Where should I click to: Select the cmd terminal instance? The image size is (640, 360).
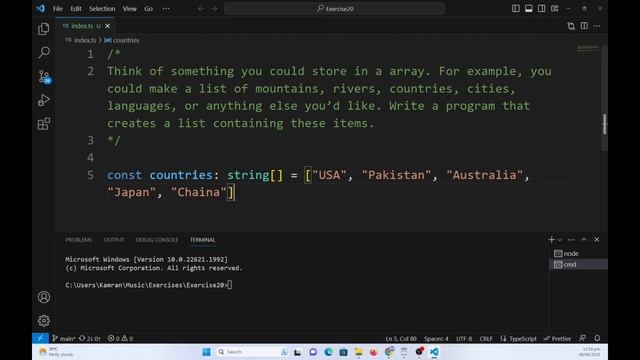(578, 264)
